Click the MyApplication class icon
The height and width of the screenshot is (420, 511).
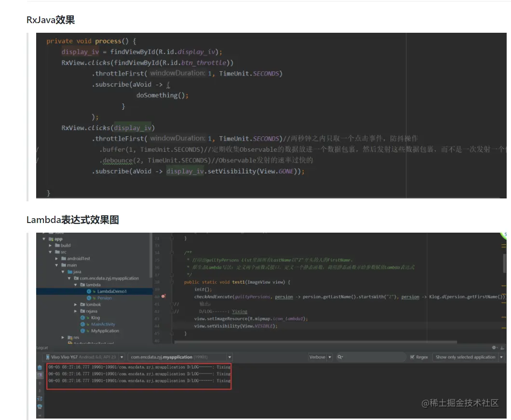coord(83,330)
